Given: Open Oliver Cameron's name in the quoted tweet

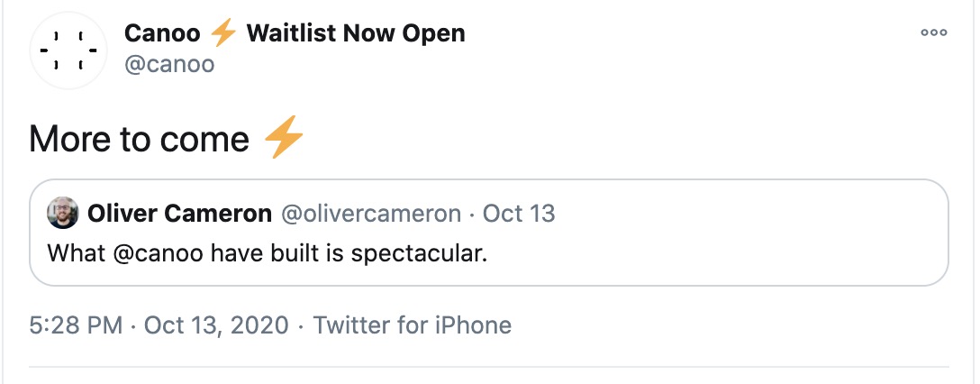Looking at the screenshot, I should click(179, 214).
